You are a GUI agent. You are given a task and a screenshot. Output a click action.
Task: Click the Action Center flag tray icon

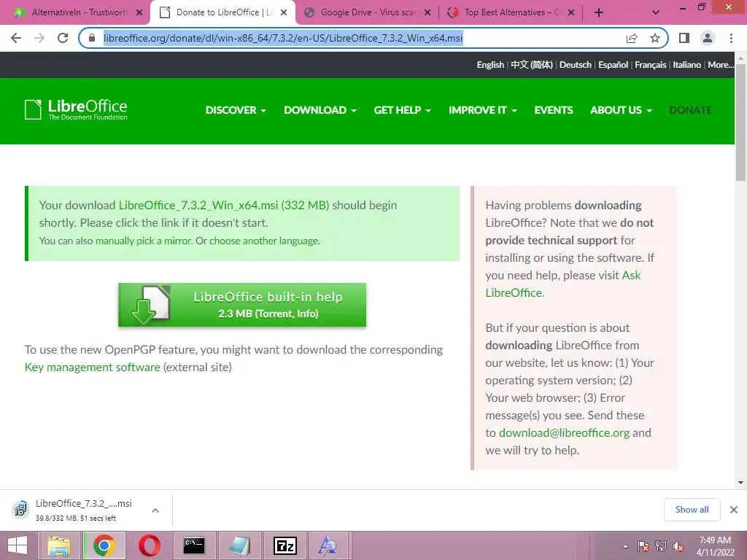(643, 546)
